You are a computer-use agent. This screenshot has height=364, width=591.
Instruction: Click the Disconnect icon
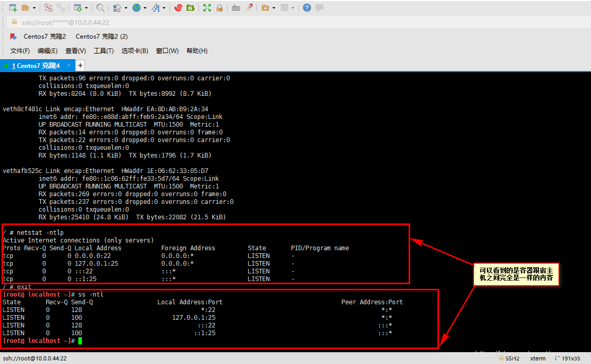48,8
